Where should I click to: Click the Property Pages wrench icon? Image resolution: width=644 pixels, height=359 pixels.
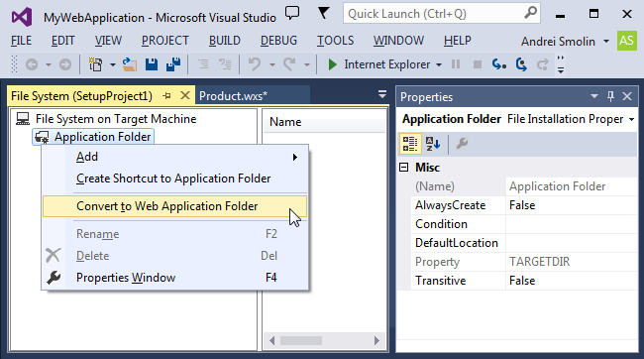tap(462, 144)
